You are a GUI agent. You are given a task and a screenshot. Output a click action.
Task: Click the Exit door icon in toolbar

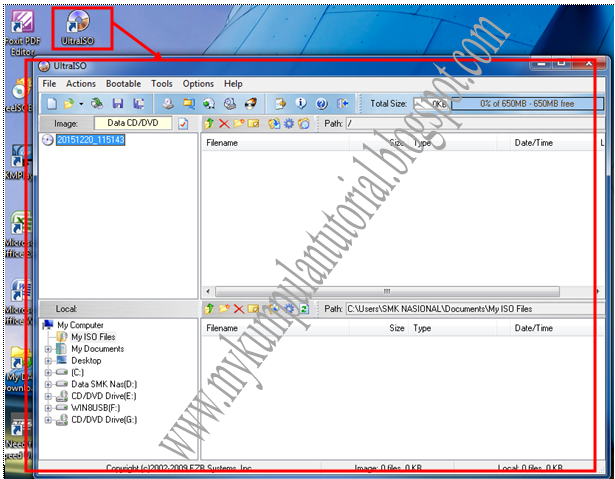(342, 104)
